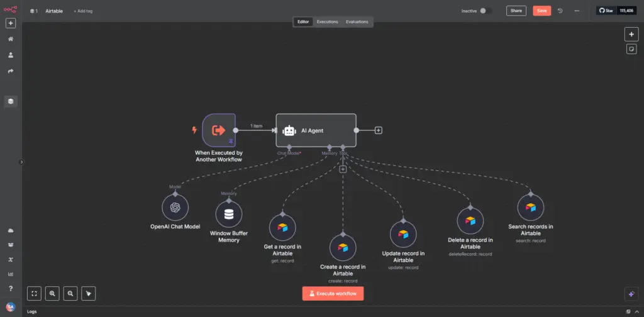644x317 pixels.
Task: Open the Help question mark icon
Action: (x=11, y=289)
